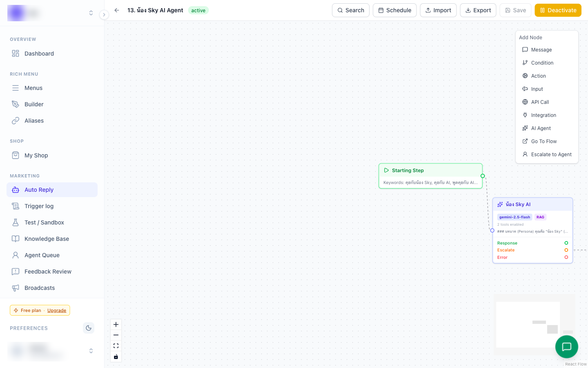This screenshot has height=368, width=588.
Task: Fit the flow to view
Action: [116, 346]
